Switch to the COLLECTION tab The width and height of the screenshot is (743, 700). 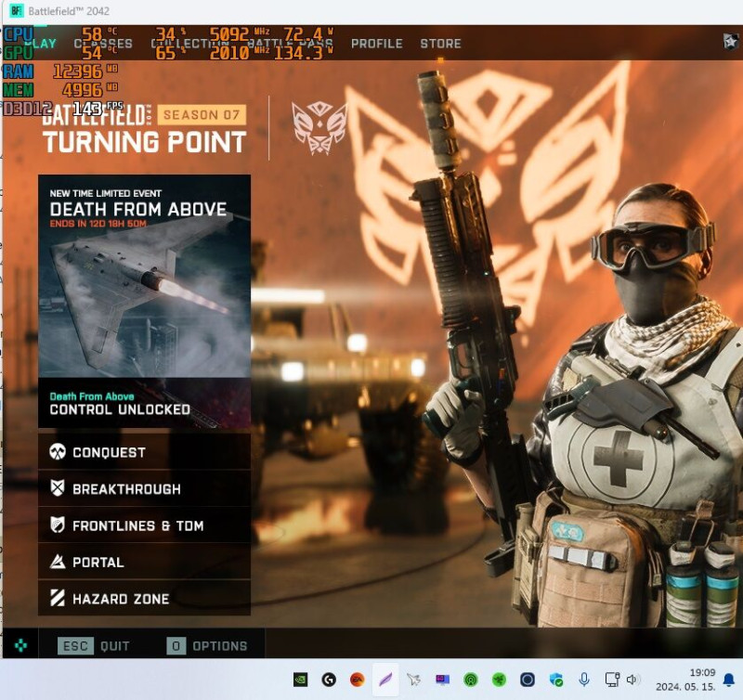coord(190,44)
